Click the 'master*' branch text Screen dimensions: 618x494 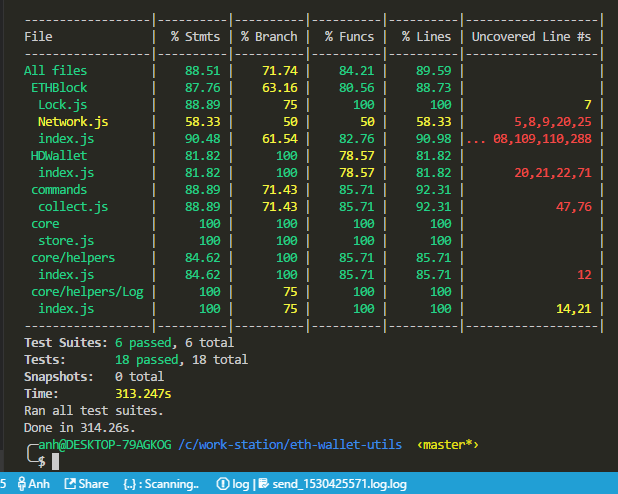click(x=448, y=445)
